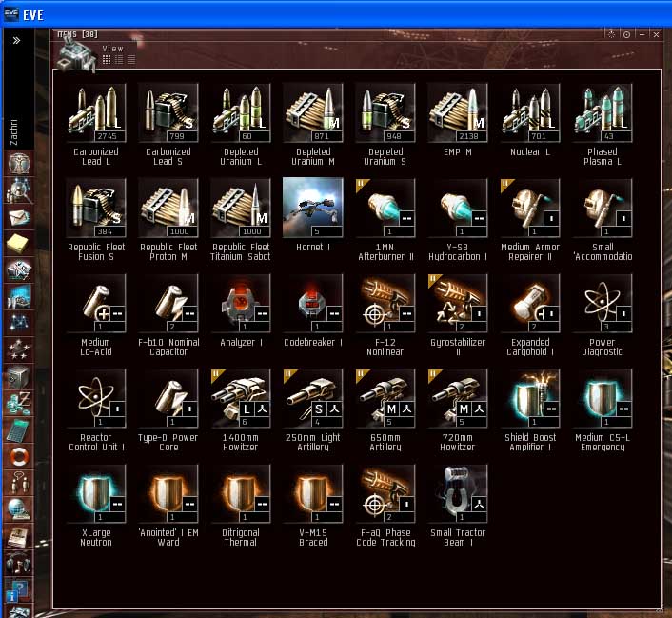This screenshot has width=672, height=618.
Task: Select the Small Tractor Beam I module
Action: (x=458, y=493)
